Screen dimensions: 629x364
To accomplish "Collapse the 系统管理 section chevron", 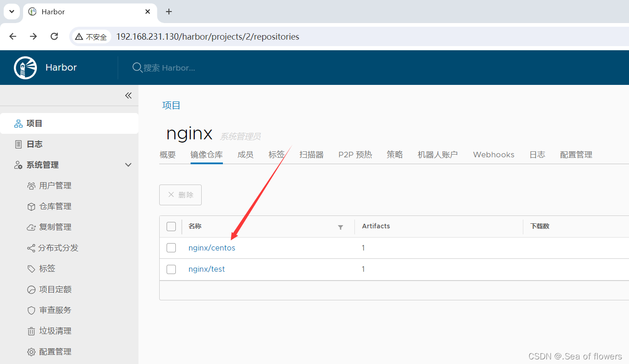I will [128, 165].
